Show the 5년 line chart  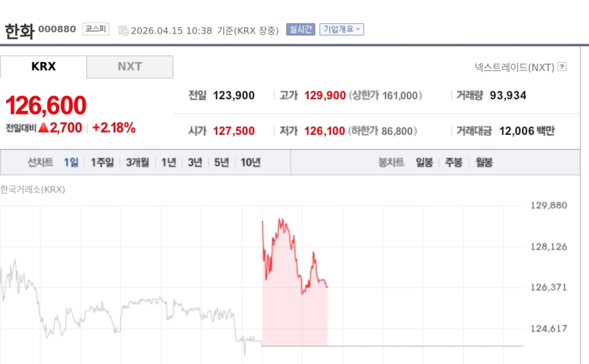click(221, 162)
